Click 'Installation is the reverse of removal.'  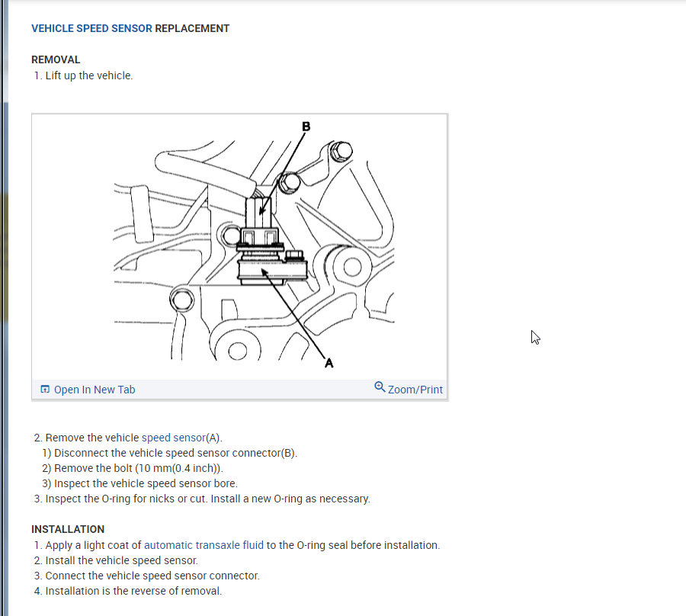pyautogui.click(x=133, y=591)
